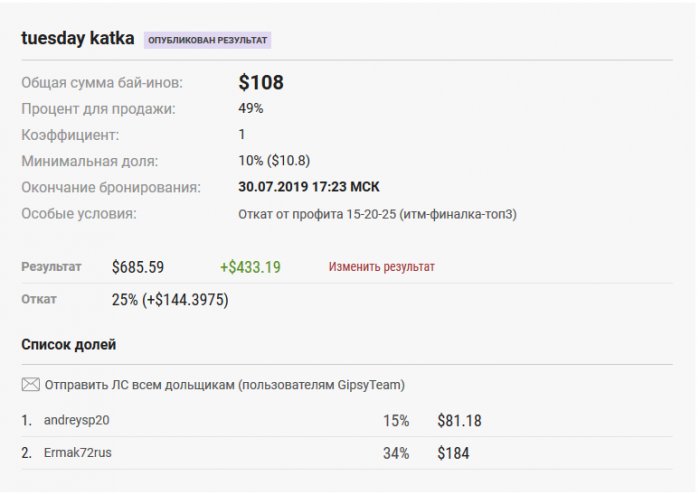Click the booking deadline 30.07.2019 17:23 МСК
The width and height of the screenshot is (700, 494).
(309, 187)
